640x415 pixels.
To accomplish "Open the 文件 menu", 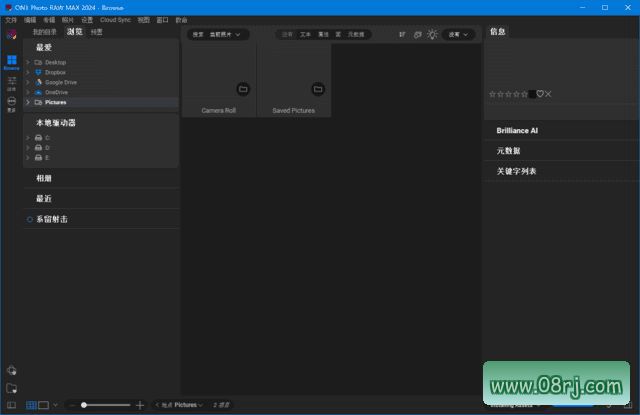I will tap(11, 20).
